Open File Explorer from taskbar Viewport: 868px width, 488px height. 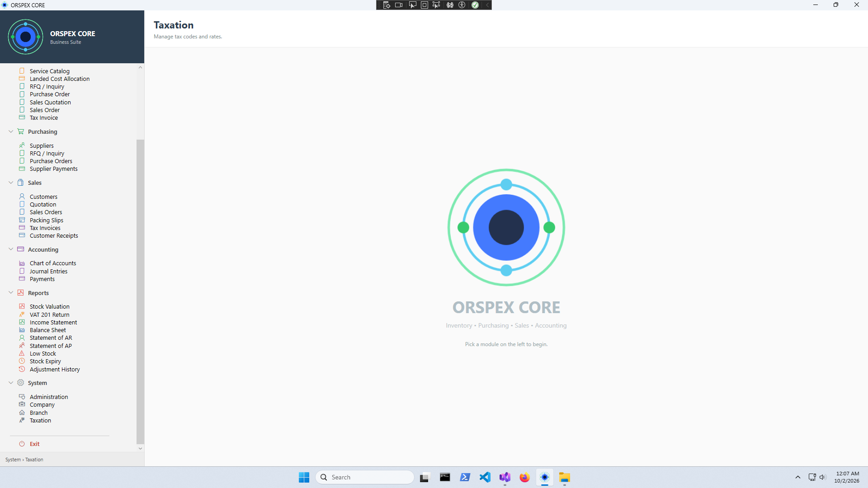(x=564, y=477)
